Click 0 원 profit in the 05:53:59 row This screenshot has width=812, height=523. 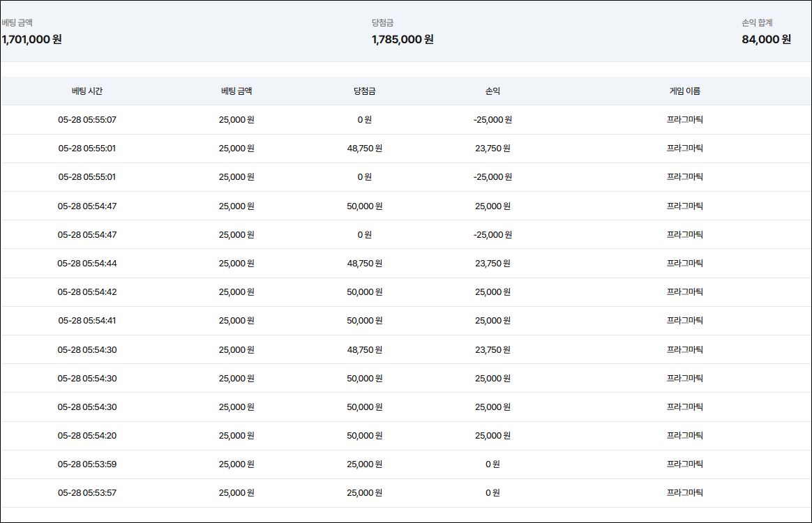493,464
